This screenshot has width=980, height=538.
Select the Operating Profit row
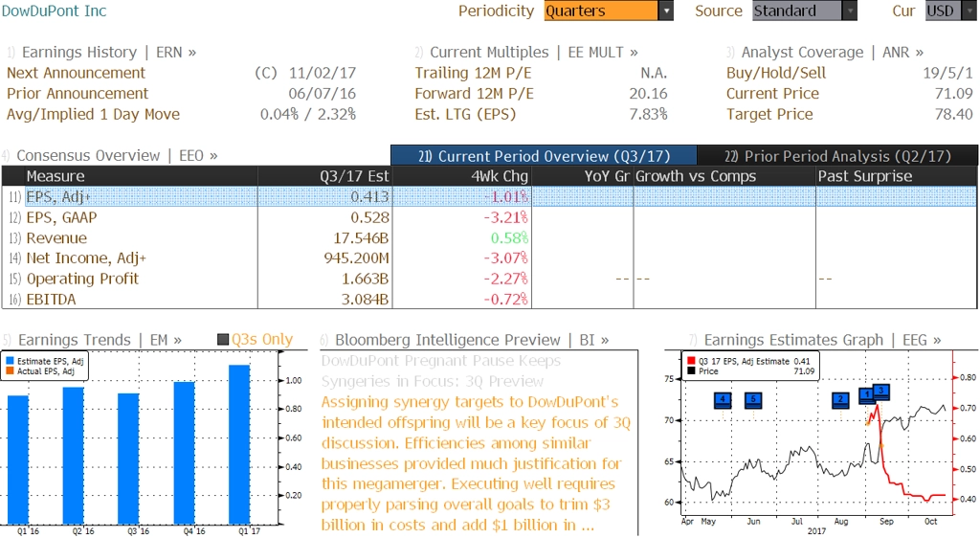click(x=489, y=279)
